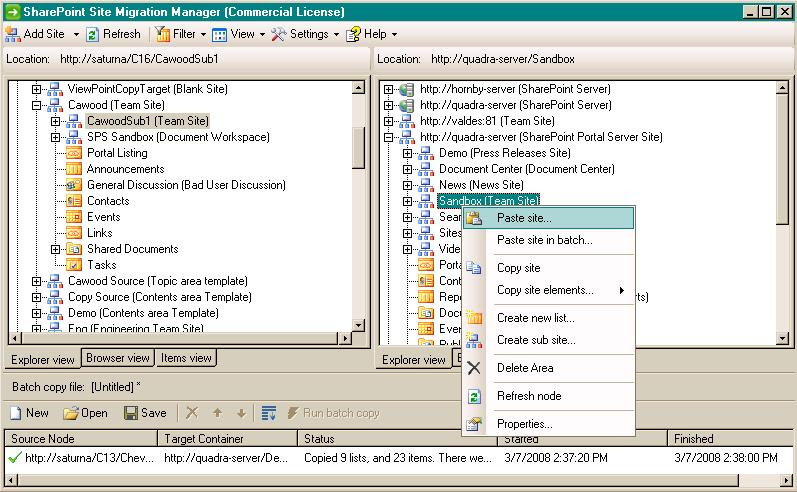The width and height of the screenshot is (797, 492).
Task: Click the green Refresh toolbar icon
Action: 93,35
